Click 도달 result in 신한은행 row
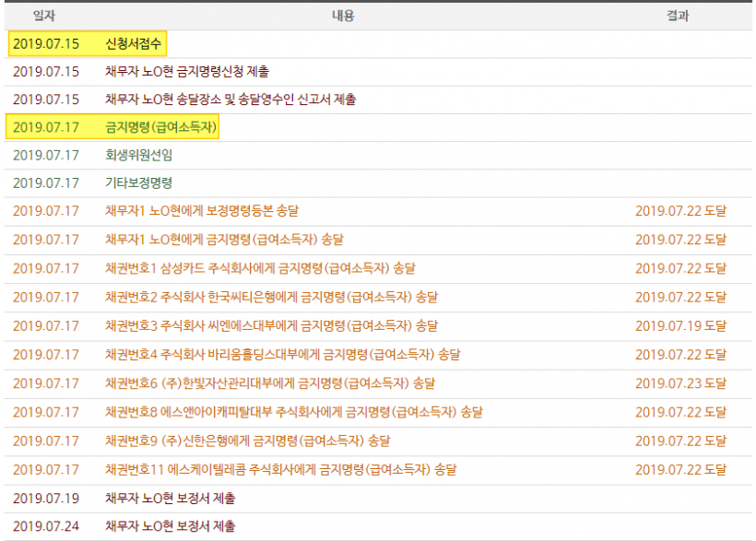 point(680,441)
